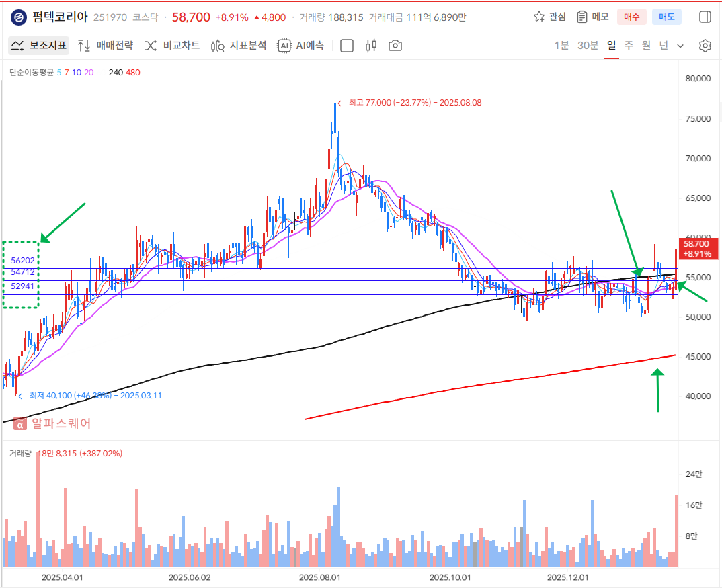Viewport: 722px width, 588px height.
Task: Open the 비교차트 comparison chart
Action: 172,46
